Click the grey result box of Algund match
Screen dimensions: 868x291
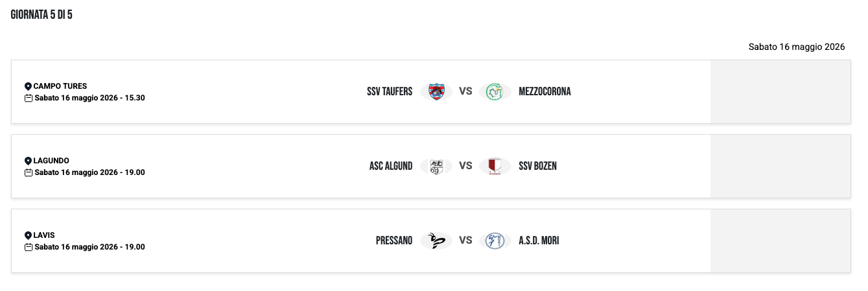pos(780,166)
